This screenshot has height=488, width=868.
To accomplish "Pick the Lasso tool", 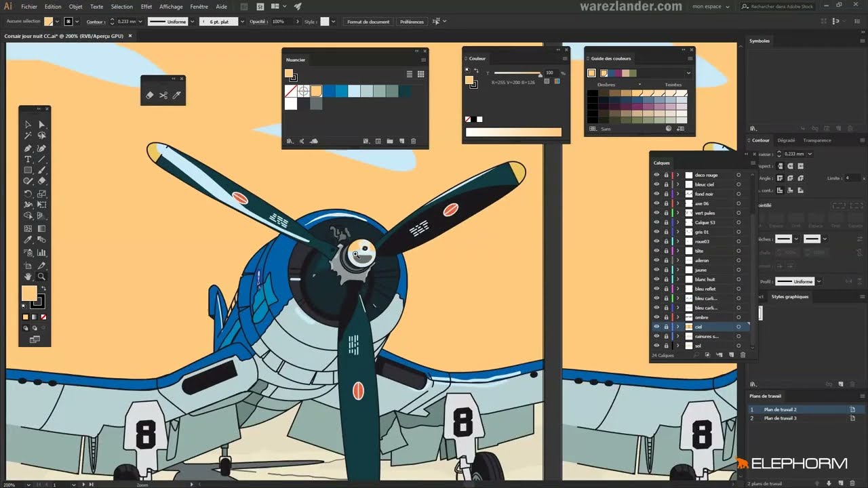I will coord(41,136).
